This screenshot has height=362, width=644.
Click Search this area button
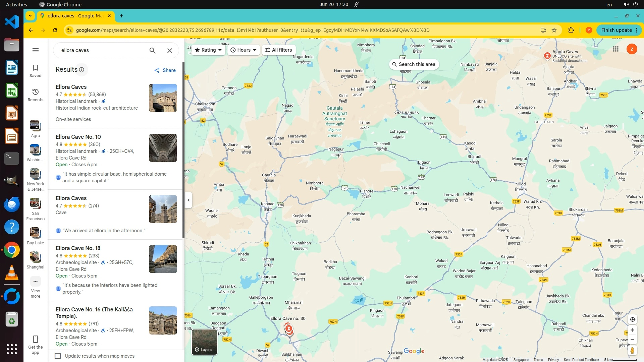point(414,64)
